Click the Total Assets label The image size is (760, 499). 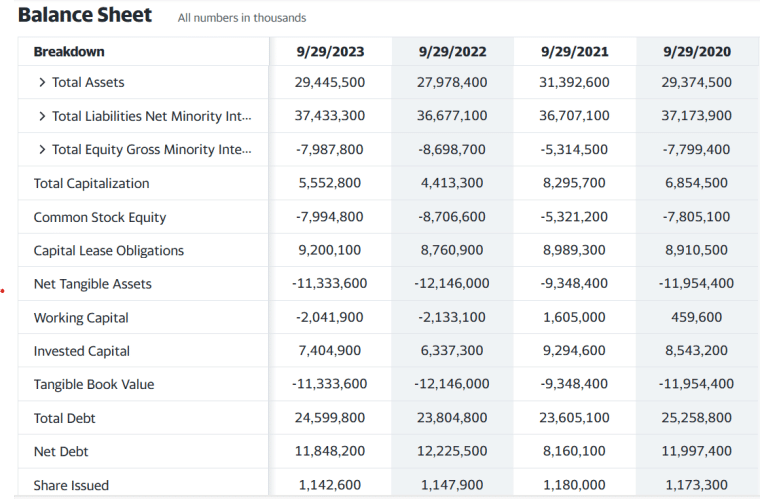pyautogui.click(x=88, y=82)
